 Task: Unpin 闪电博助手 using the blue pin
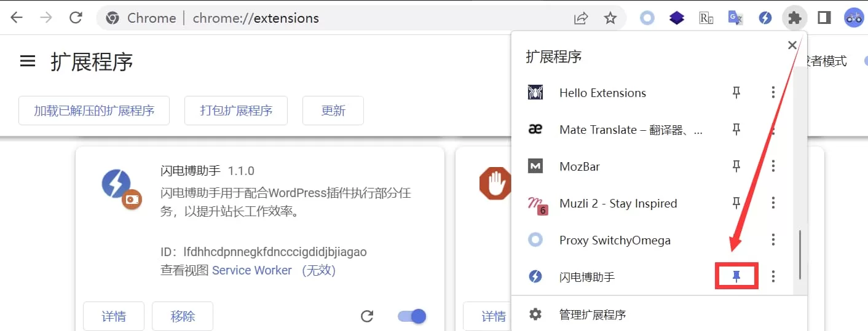(x=736, y=277)
